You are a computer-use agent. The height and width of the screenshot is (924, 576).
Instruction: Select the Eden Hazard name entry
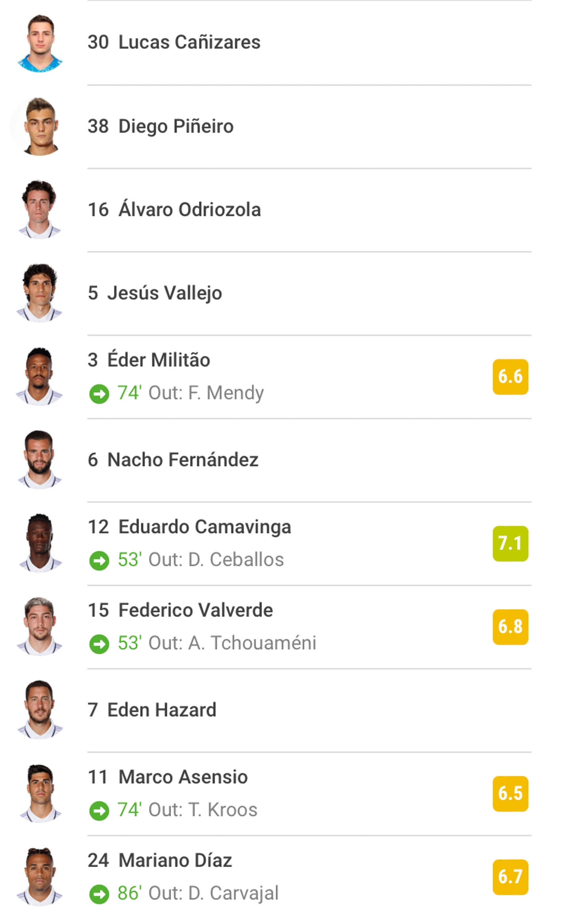click(x=162, y=710)
